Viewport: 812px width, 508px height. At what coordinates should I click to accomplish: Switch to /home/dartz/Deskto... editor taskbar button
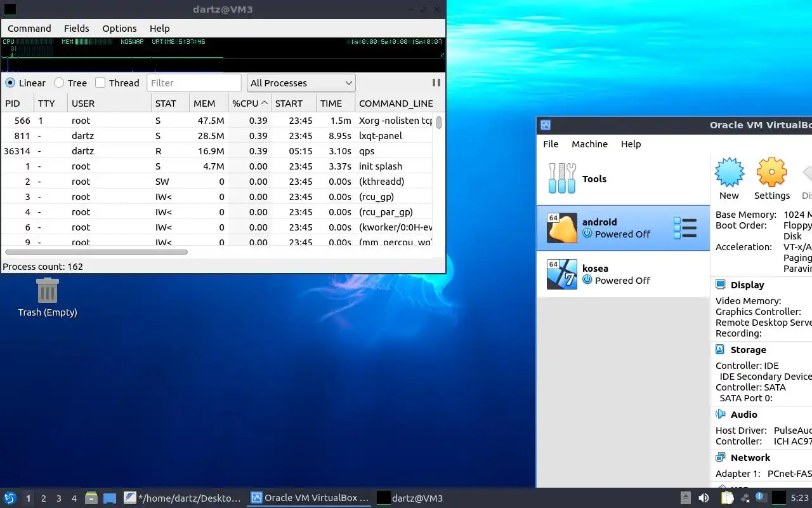coord(183,498)
